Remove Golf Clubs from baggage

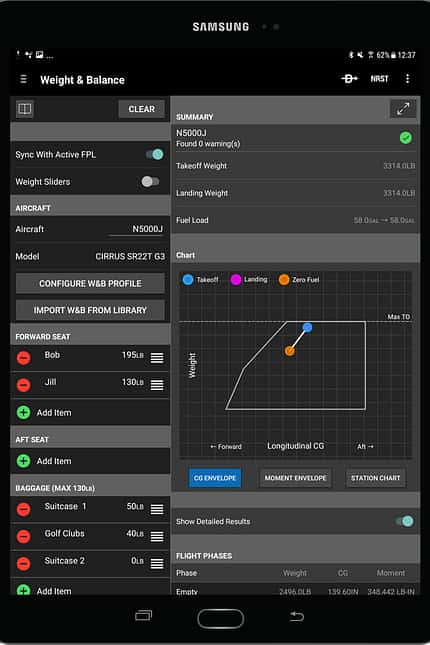point(23,536)
